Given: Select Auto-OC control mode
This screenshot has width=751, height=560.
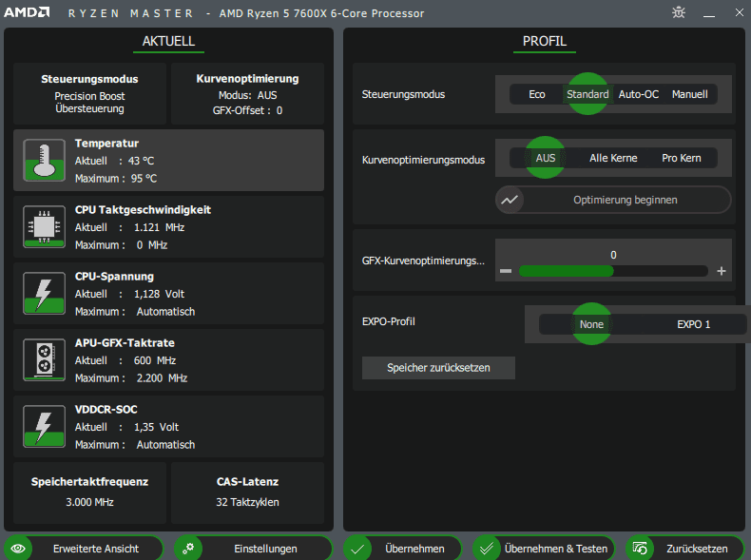Looking at the screenshot, I should click(639, 94).
